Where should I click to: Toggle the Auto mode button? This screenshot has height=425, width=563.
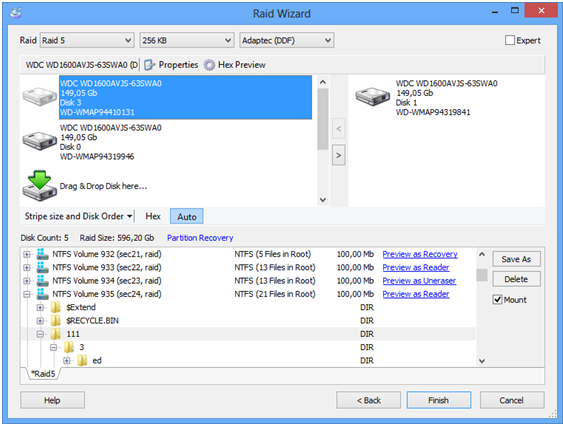point(187,216)
